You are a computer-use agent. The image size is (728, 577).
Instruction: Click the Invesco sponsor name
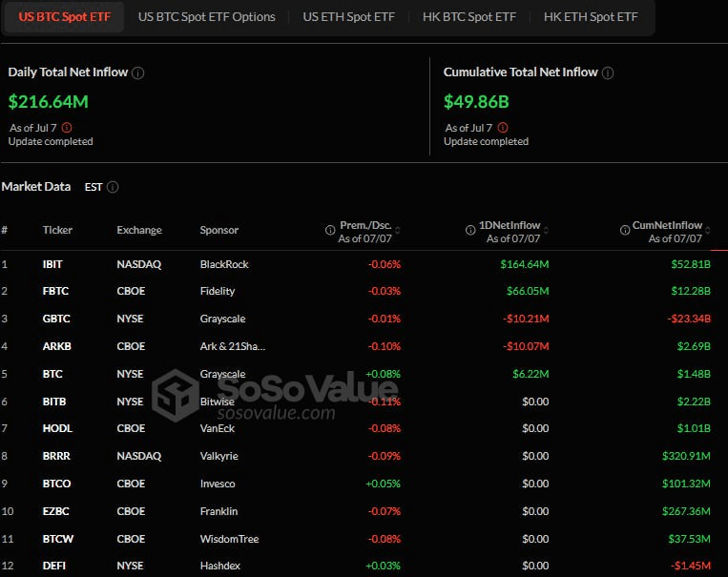click(218, 484)
